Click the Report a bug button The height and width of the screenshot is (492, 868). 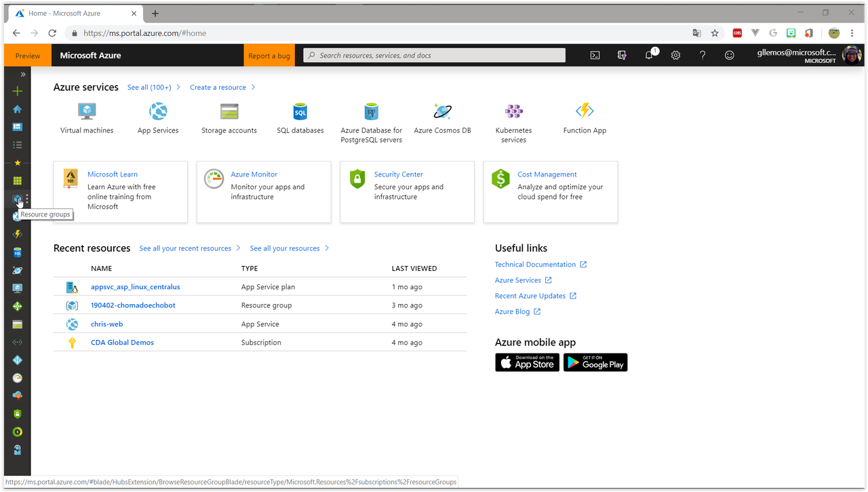[x=269, y=56]
